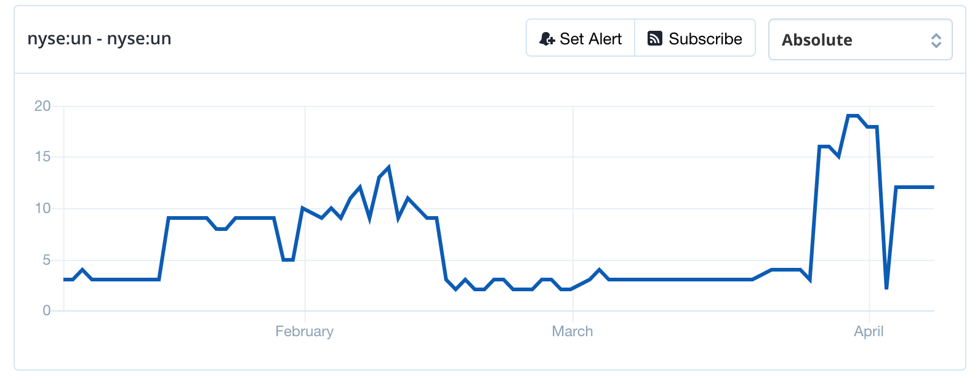Click the sharp dip after the April peak
Screen dimensions: 980x383
coord(887,288)
